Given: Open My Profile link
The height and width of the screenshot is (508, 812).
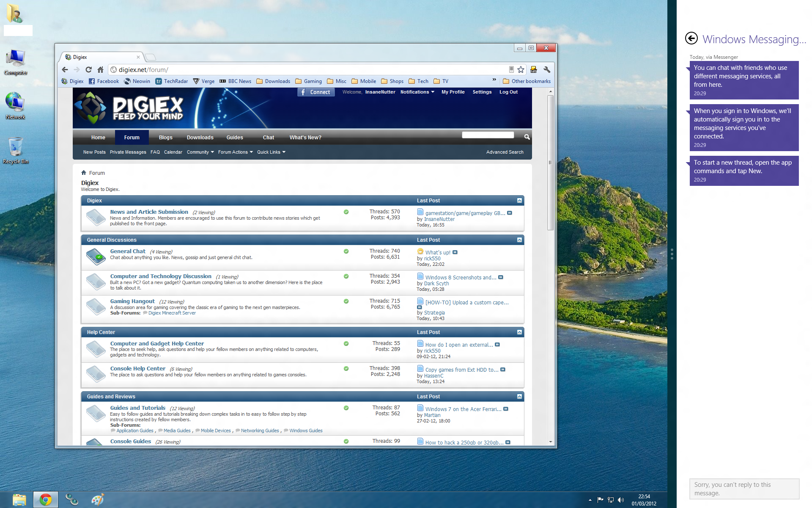Looking at the screenshot, I should pyautogui.click(x=453, y=92).
